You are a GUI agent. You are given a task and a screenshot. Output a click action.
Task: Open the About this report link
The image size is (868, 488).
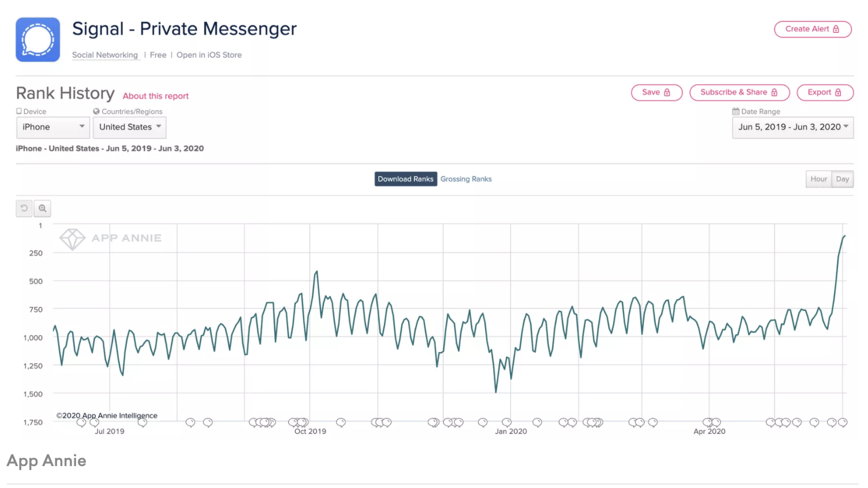point(156,96)
